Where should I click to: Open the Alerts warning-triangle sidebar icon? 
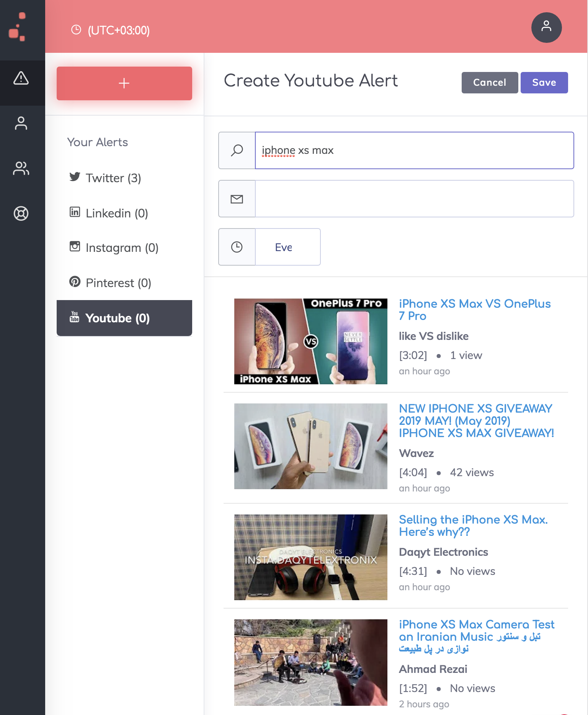[x=21, y=78]
